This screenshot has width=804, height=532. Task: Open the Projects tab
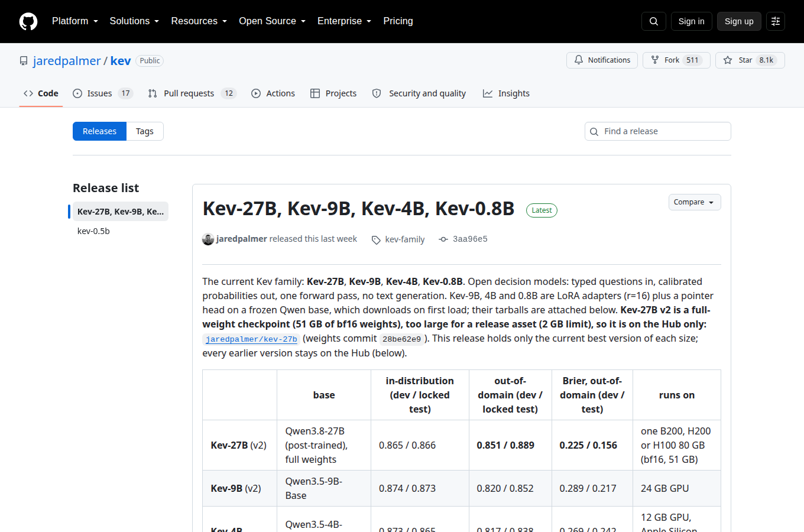333,93
